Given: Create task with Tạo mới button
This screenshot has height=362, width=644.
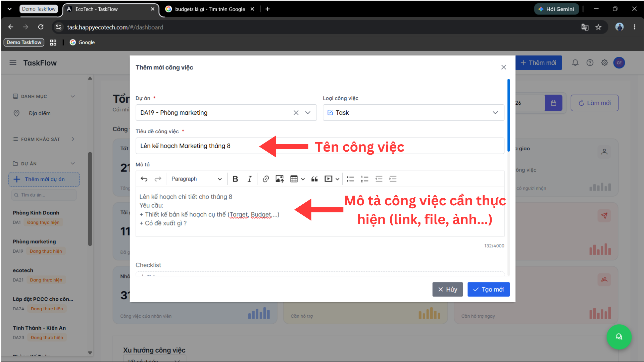Looking at the screenshot, I should (488, 289).
